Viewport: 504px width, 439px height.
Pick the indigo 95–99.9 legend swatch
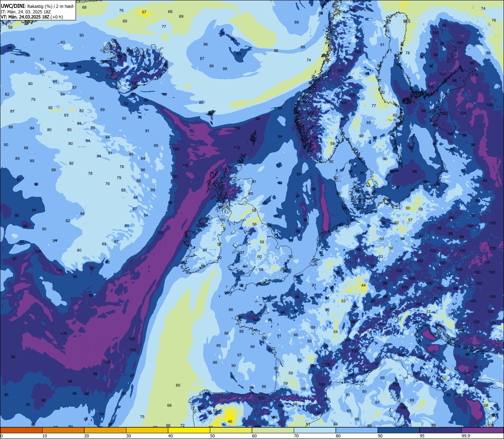pyautogui.click(x=441, y=430)
